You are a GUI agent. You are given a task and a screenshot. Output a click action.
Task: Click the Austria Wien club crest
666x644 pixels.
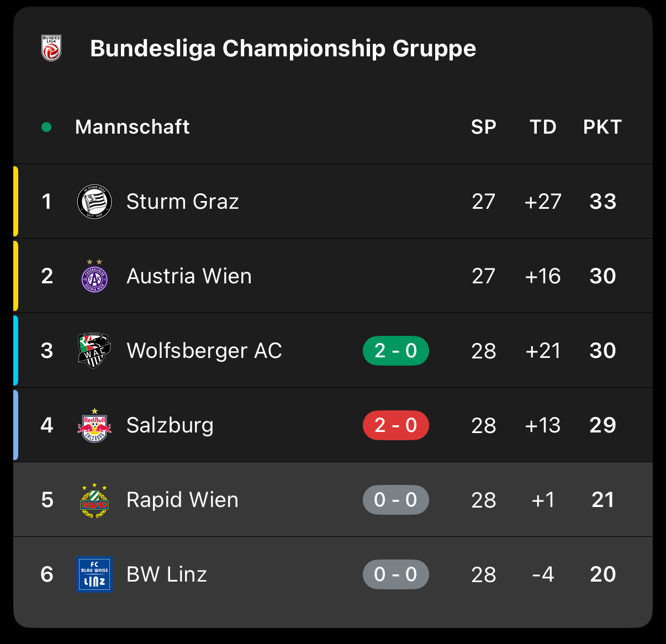94,277
